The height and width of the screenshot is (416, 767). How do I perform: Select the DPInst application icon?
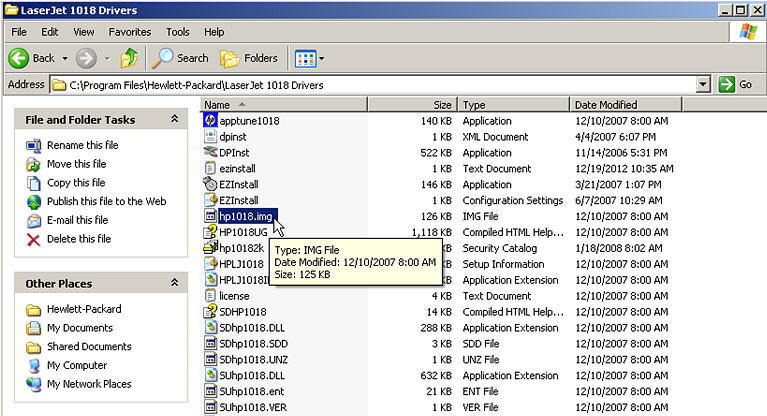click(210, 152)
